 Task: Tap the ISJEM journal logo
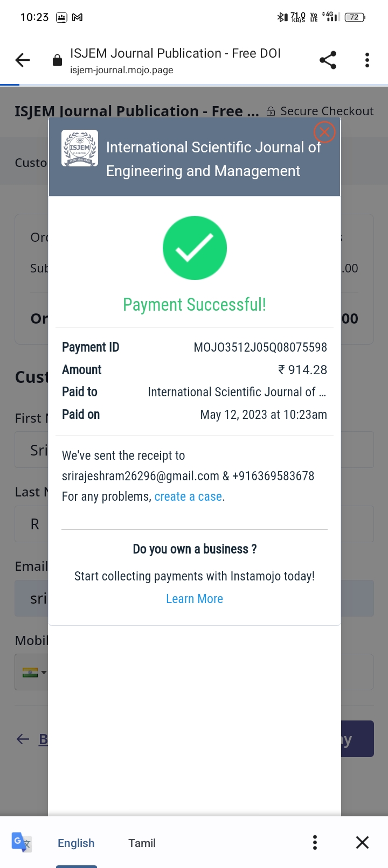[x=80, y=148]
